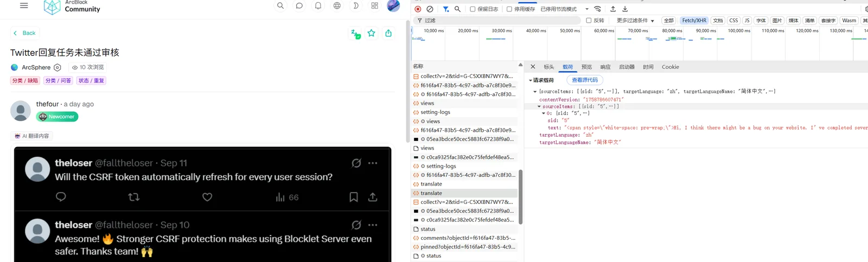Open more options on the Sep 10 tweet

click(x=373, y=225)
